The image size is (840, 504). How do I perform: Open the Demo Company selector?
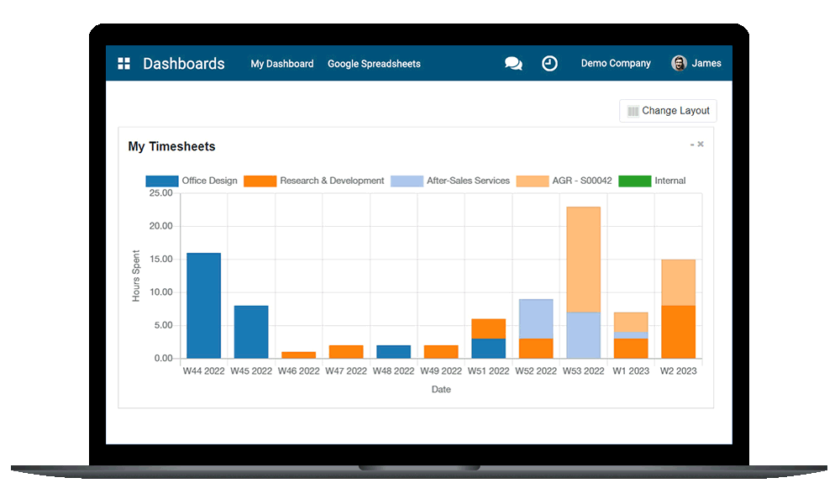pyautogui.click(x=616, y=62)
